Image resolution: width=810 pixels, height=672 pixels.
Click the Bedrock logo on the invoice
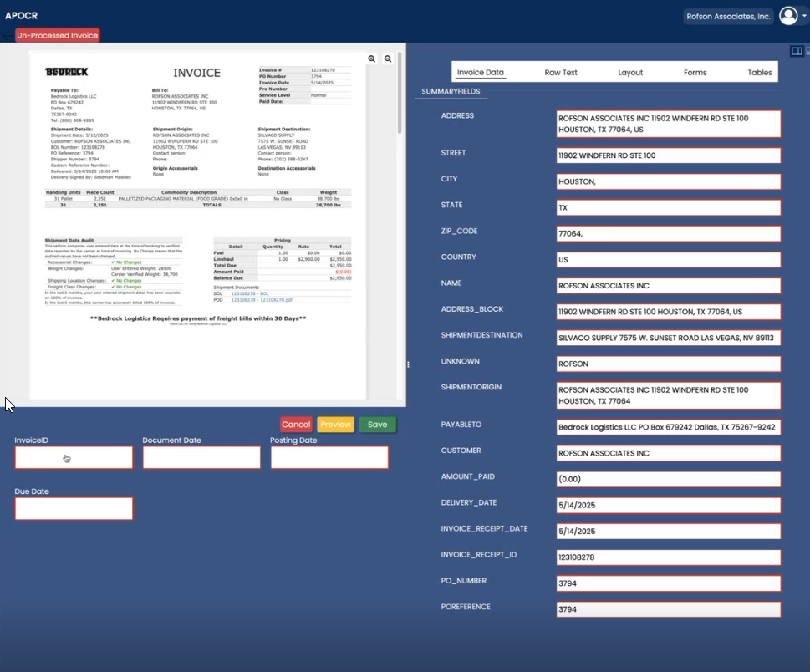(x=66, y=72)
